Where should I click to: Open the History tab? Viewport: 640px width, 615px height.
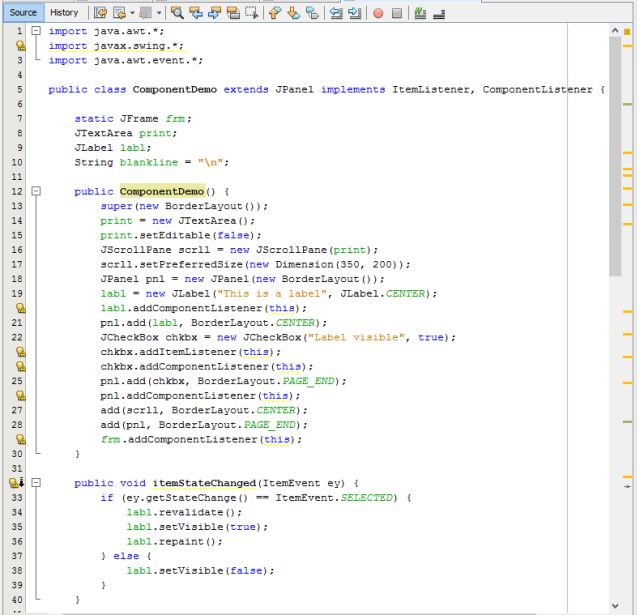click(64, 12)
